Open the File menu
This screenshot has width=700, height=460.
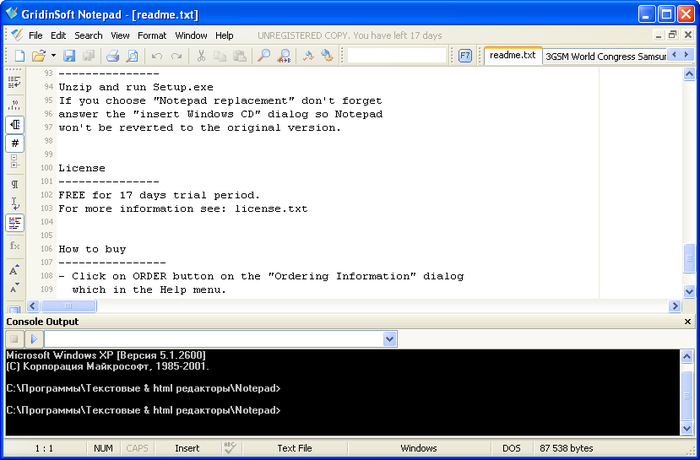click(x=35, y=36)
